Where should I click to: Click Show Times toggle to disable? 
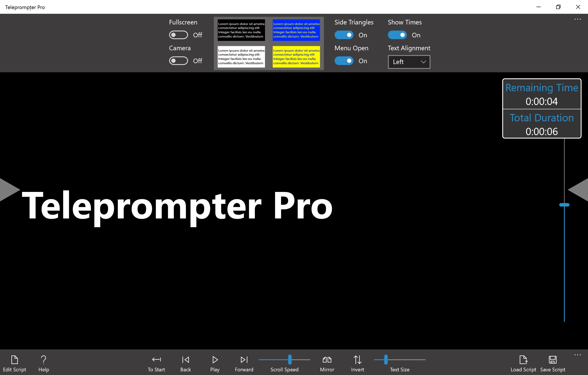point(397,35)
